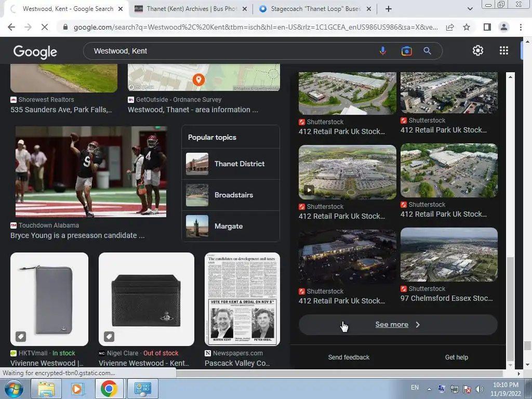The width and height of the screenshot is (532, 399).
Task: Open Chrome three-dot menu
Action: click(x=521, y=27)
